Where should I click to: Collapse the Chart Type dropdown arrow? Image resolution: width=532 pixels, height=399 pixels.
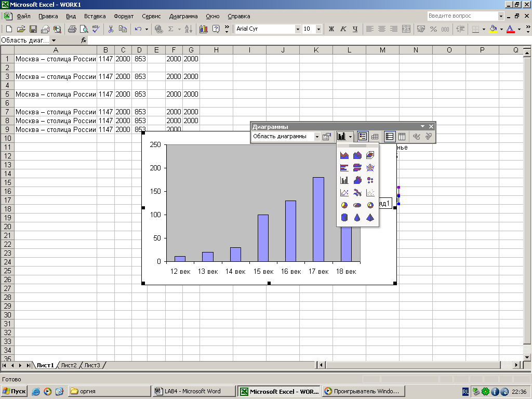(350, 137)
